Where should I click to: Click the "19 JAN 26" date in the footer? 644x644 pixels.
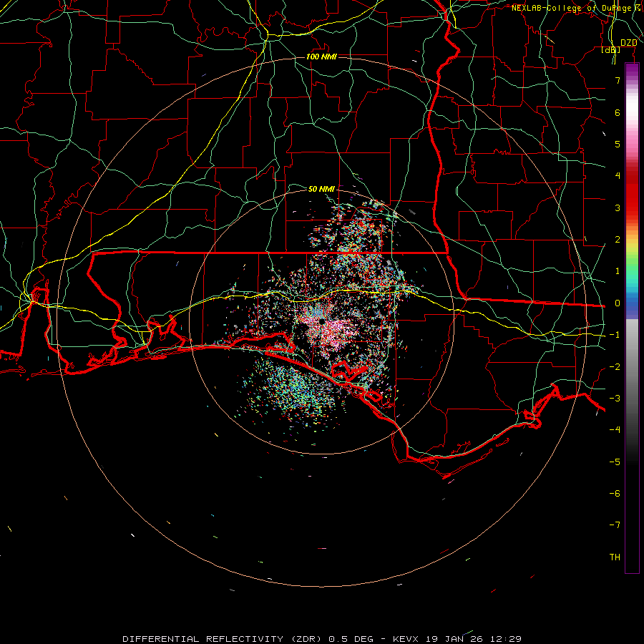(454, 639)
